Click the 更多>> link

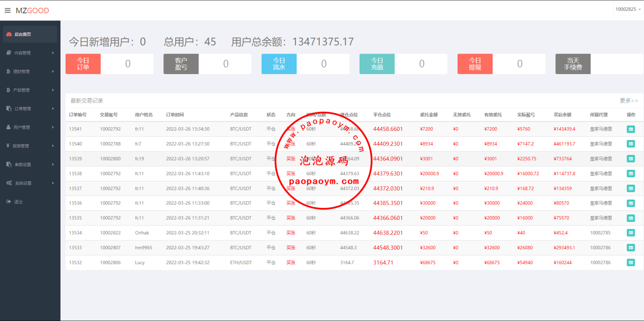628,100
